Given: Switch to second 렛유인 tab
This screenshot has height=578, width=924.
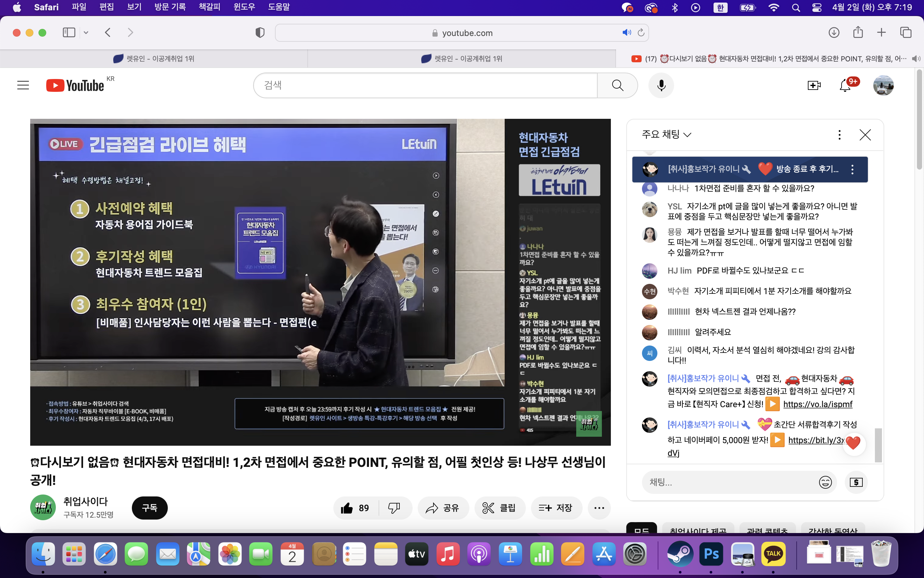Looking at the screenshot, I should [462, 58].
